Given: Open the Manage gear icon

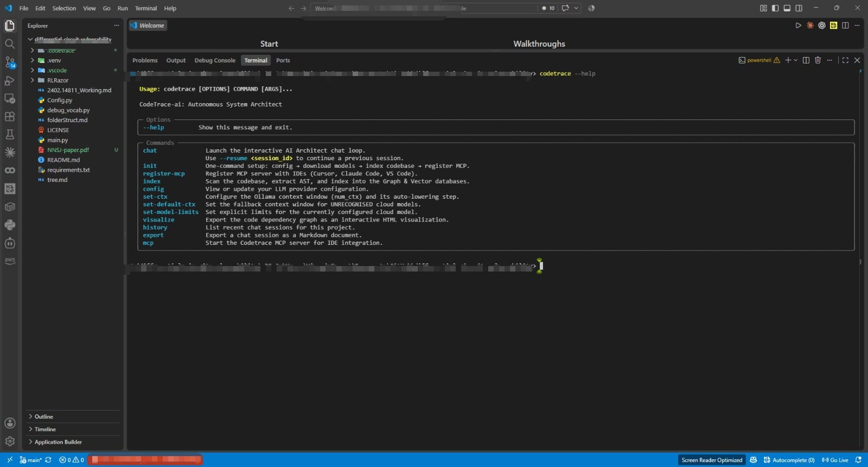Looking at the screenshot, I should [x=10, y=441].
